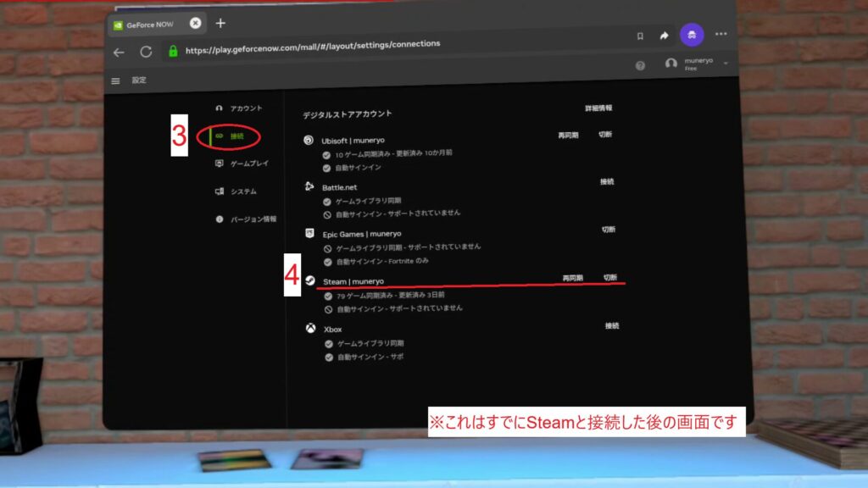Screen dimensions: 868x488
Task: Click 接続 for Battle.net
Action: [607, 181]
